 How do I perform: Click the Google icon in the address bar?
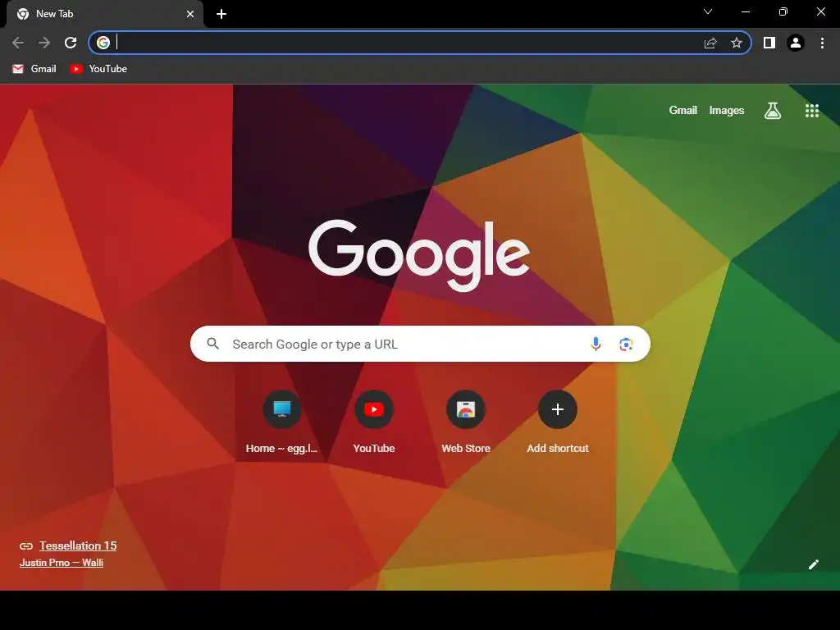point(103,43)
